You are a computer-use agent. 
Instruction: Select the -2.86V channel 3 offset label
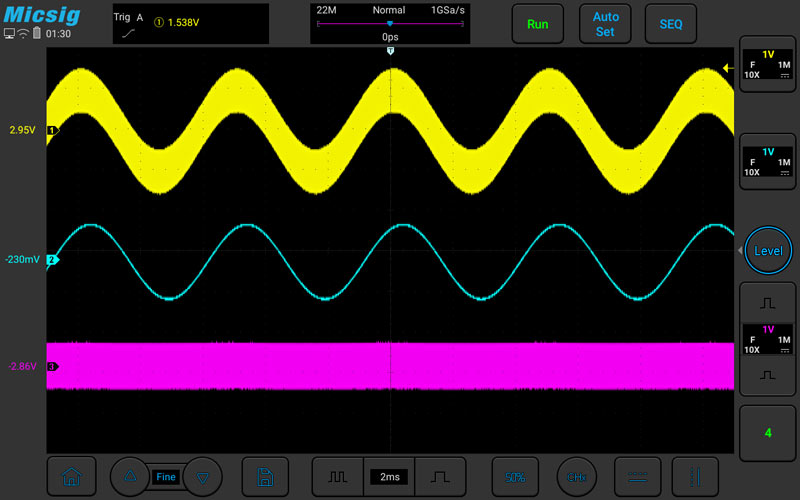[22, 366]
